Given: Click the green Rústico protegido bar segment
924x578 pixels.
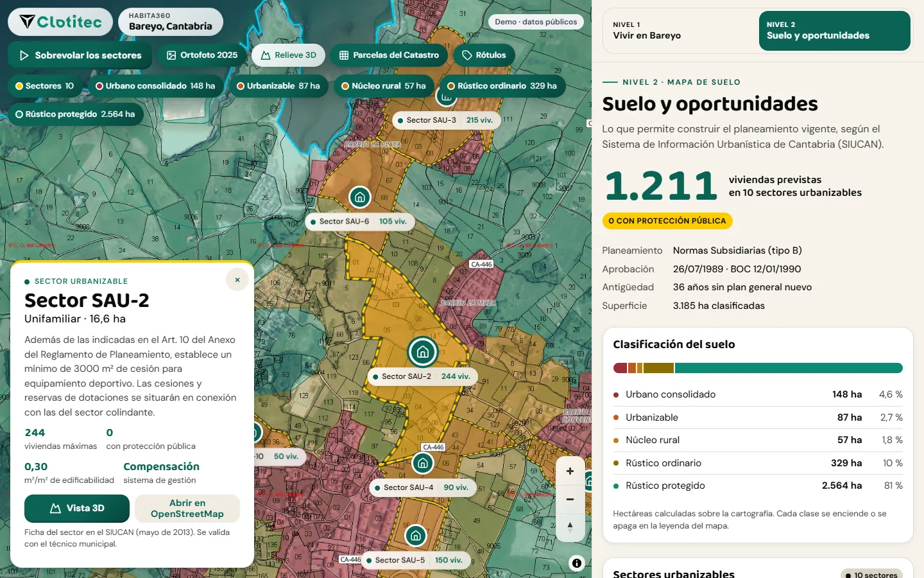Looking at the screenshot, I should (789, 368).
